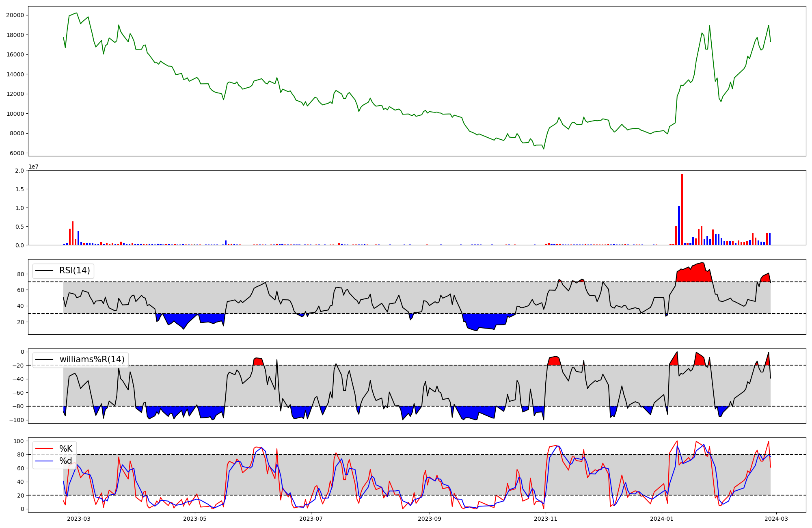
Task: Click the %K legend label
Action: 66,449
